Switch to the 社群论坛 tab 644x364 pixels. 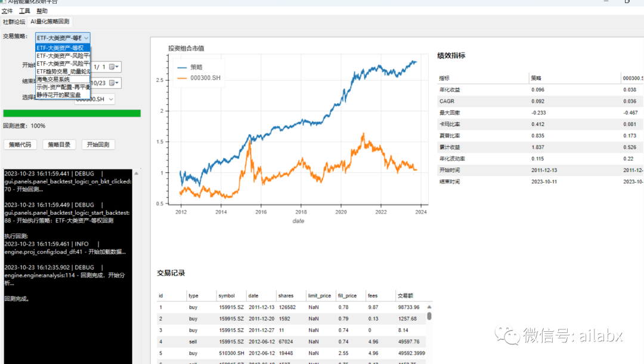pos(14,21)
